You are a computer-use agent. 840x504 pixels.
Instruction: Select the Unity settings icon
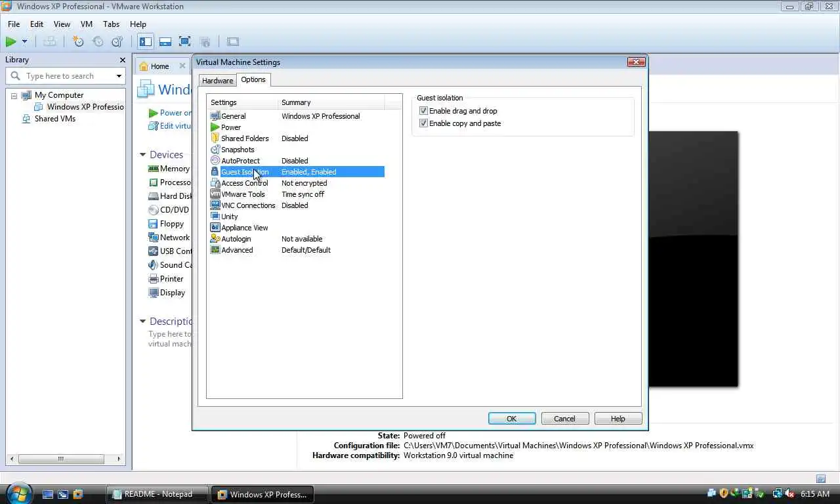(x=215, y=217)
